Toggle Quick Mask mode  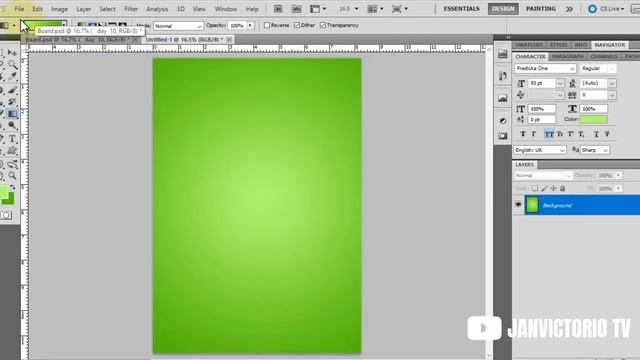coord(6,216)
